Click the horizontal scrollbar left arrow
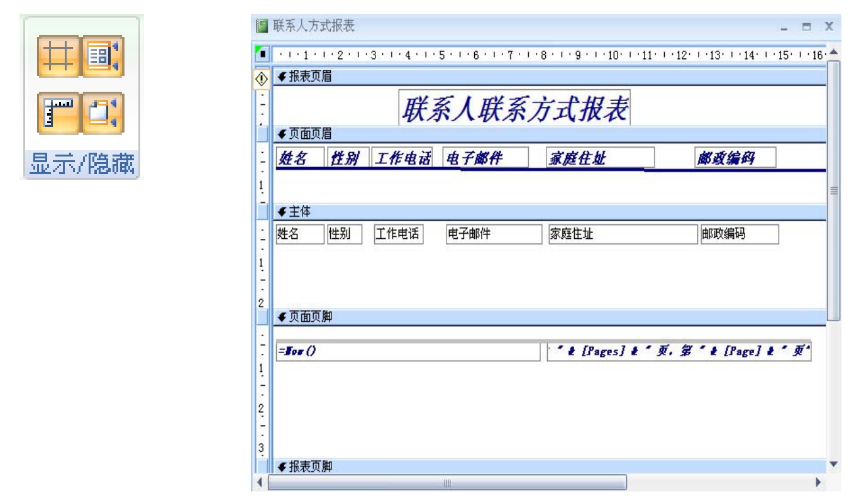Screen dimensions: 854x504 [x=259, y=483]
